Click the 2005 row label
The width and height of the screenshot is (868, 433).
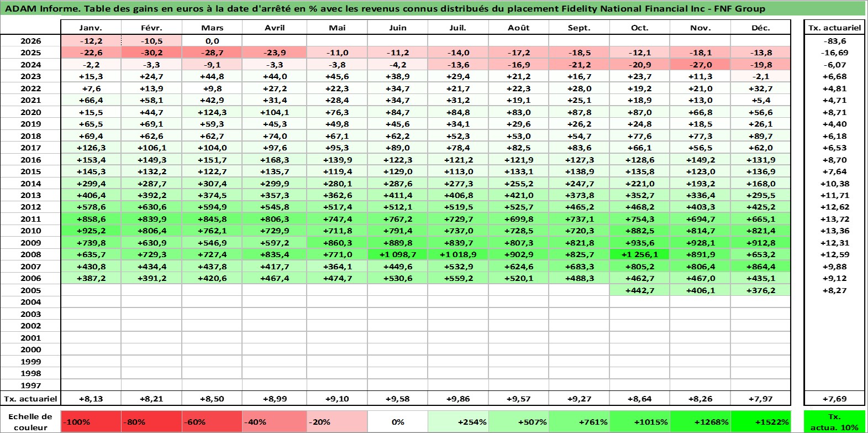(30, 290)
